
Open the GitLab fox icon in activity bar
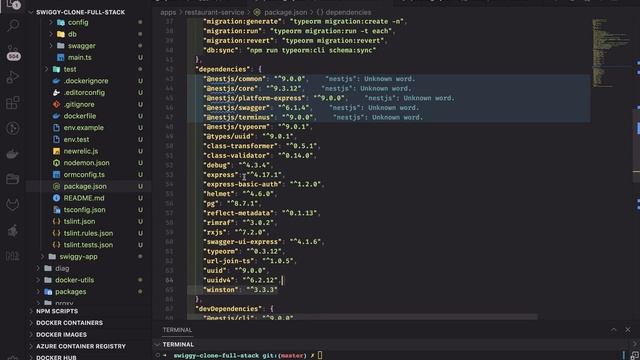click(13, 204)
